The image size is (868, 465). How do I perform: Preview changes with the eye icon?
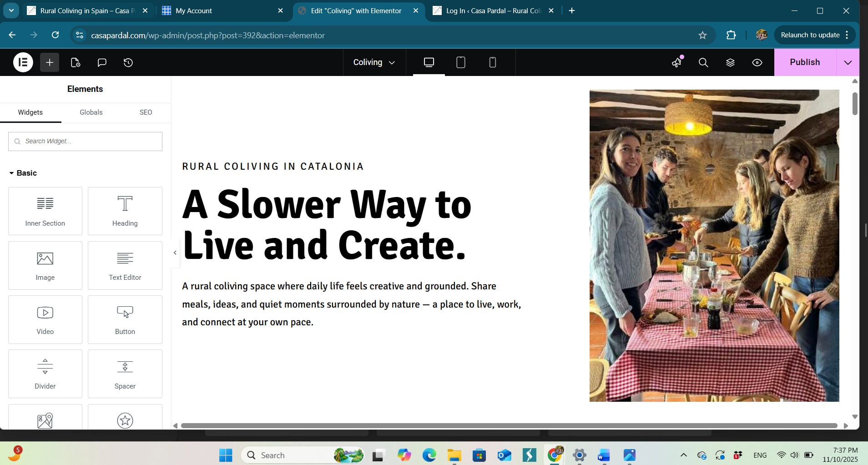point(757,62)
